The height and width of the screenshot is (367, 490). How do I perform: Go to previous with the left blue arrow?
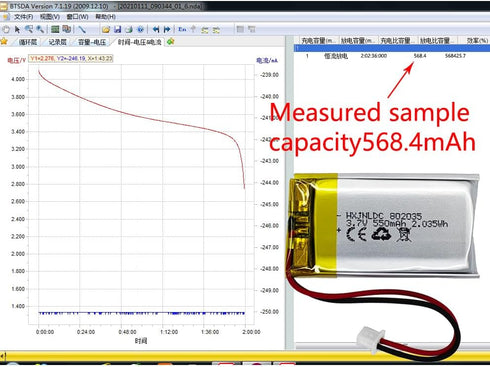coord(156,30)
